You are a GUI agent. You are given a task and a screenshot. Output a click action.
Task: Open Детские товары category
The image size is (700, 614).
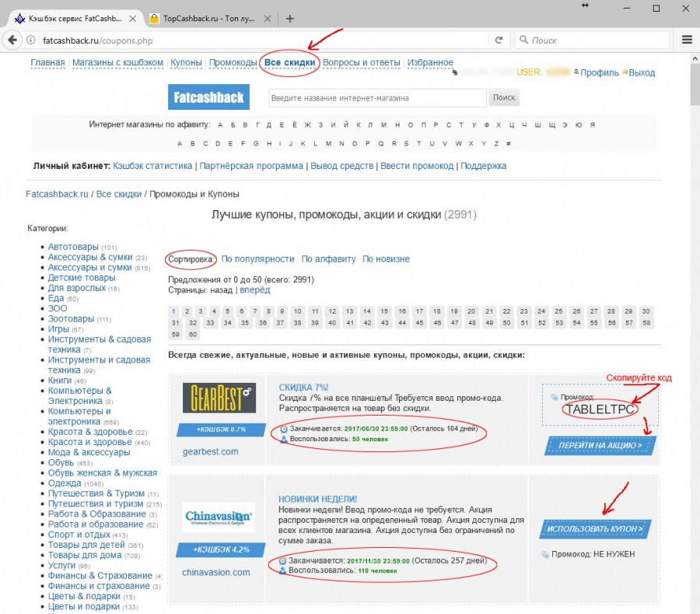coord(81,277)
